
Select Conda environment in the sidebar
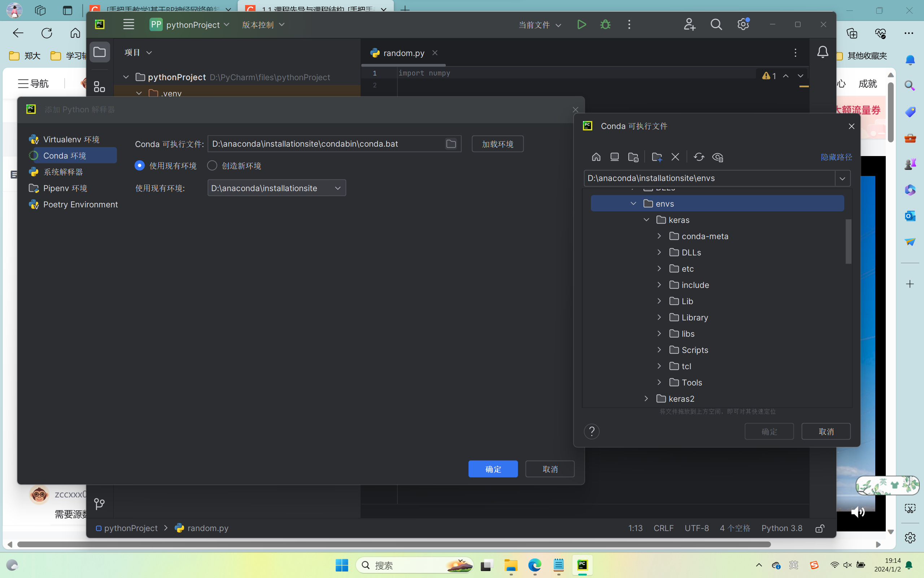tap(73, 156)
